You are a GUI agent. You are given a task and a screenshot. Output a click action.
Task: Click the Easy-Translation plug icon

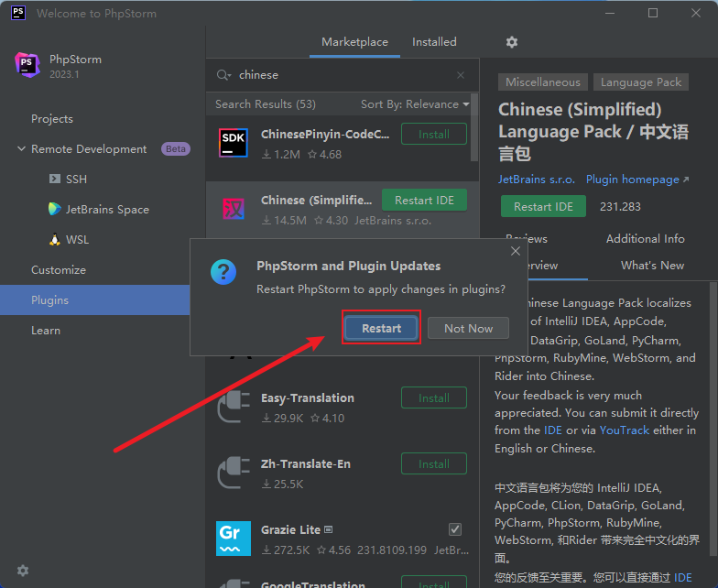click(233, 407)
